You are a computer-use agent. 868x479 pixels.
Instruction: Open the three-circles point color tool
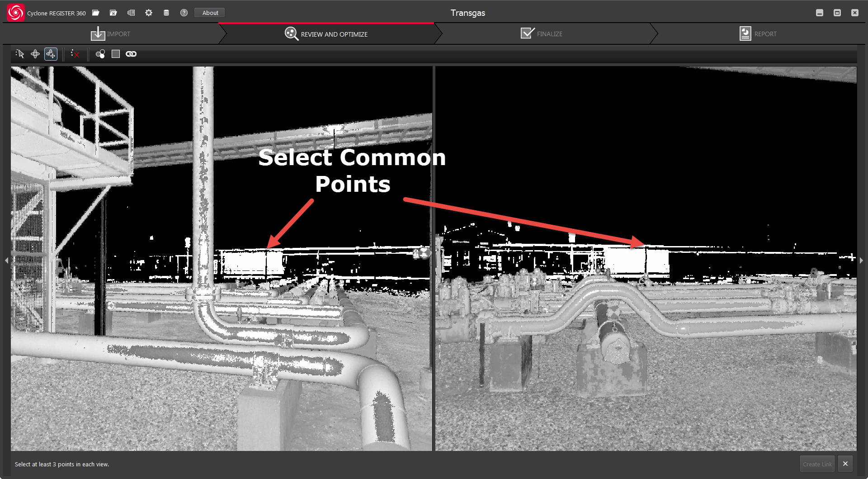point(100,54)
